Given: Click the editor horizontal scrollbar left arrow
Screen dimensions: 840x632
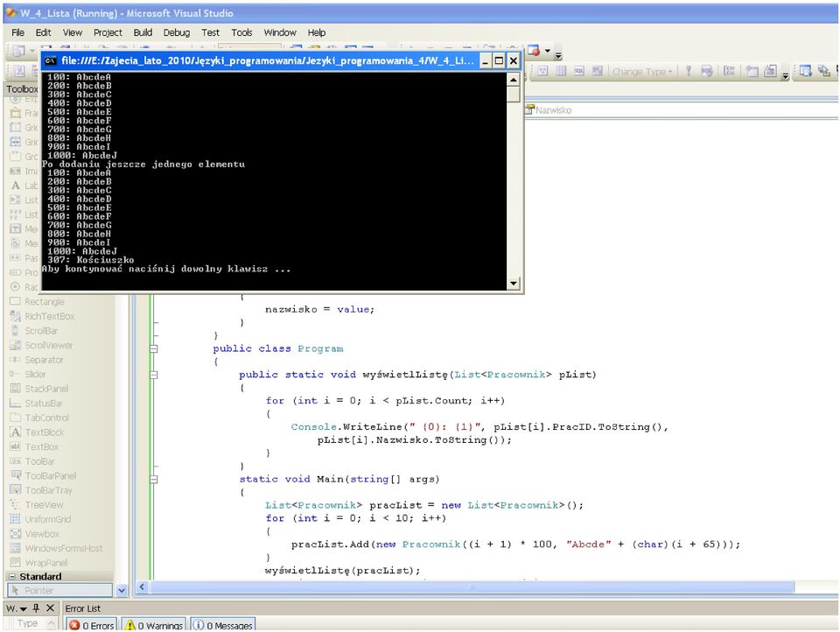Looking at the screenshot, I should pyautogui.click(x=142, y=586).
